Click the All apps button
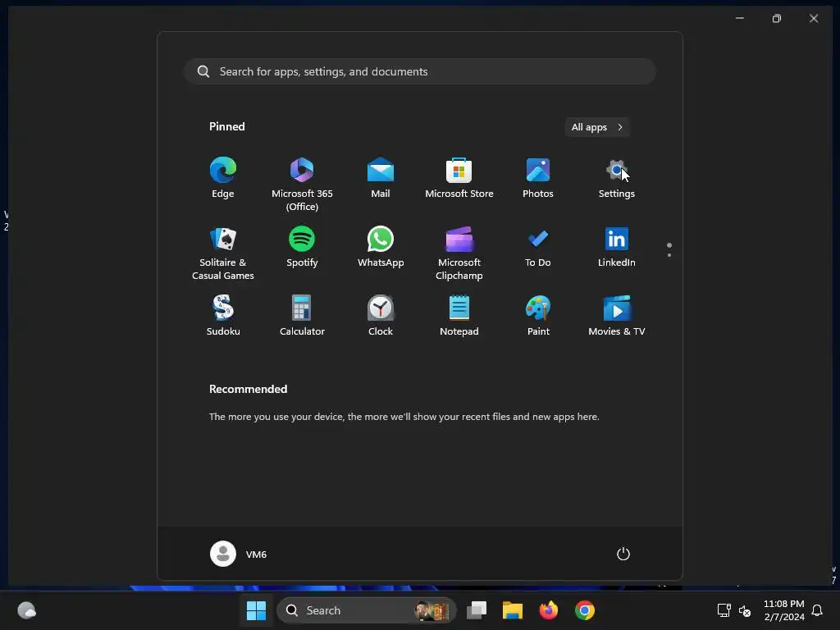This screenshot has width=840, height=630. pos(597,127)
